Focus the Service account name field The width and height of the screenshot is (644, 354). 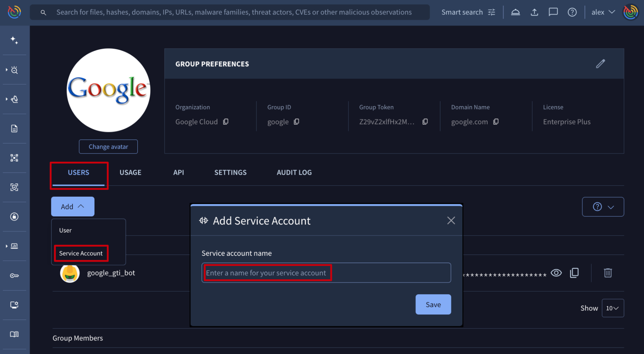click(326, 273)
